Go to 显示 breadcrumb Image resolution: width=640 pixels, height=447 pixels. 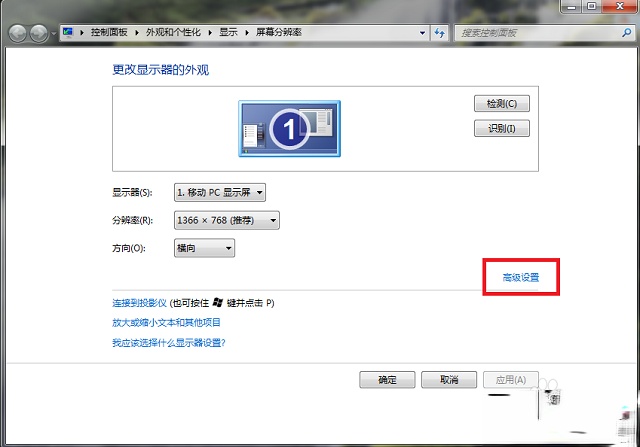pos(228,32)
